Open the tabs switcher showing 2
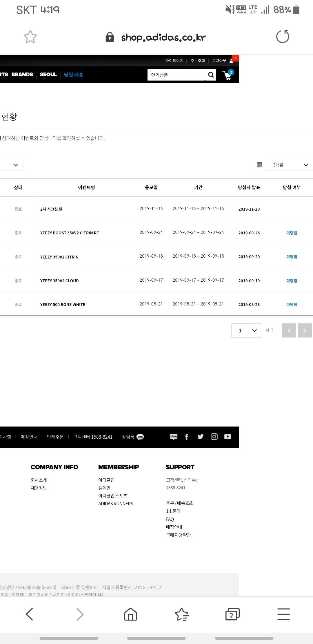The height and width of the screenshot is (644, 313). click(232, 614)
